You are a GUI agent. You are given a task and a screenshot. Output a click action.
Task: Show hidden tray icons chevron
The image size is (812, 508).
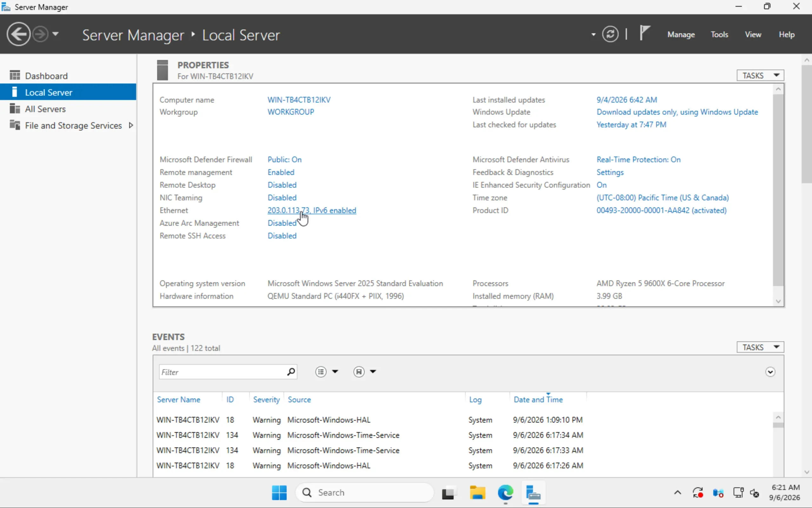tap(677, 493)
